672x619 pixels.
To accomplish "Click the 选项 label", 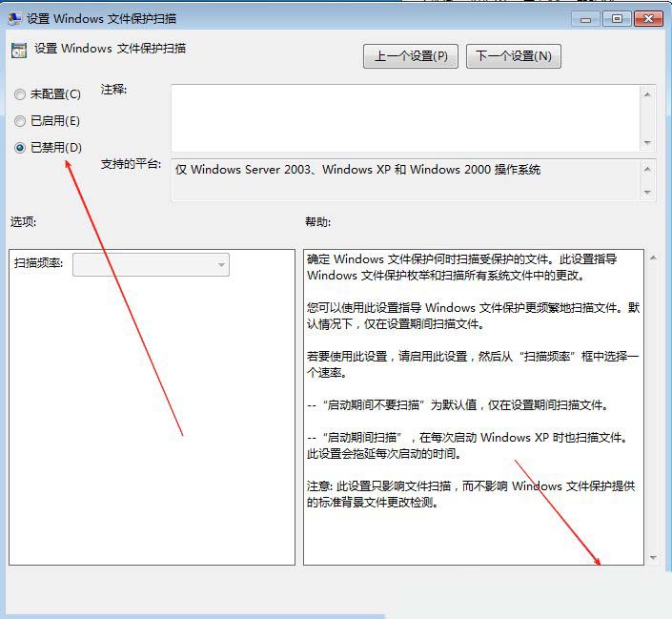I will 23,222.
